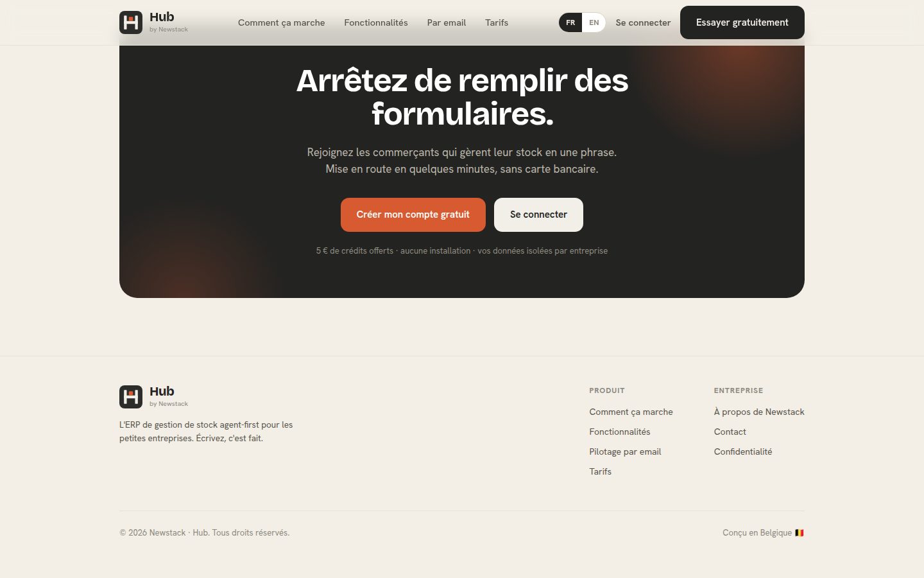Click the heading 'Arrêtez de remplir des formulaires.'
The height and width of the screenshot is (578, 924).
[x=462, y=97]
